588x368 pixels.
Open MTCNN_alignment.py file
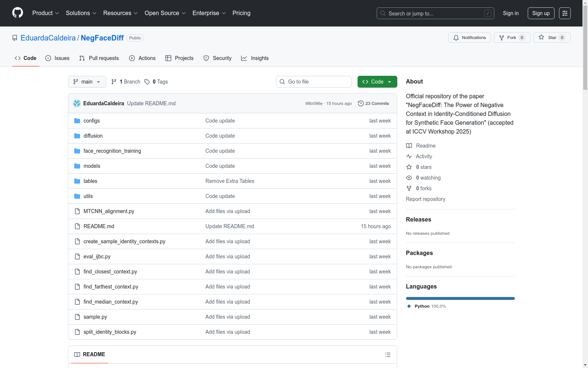click(109, 211)
